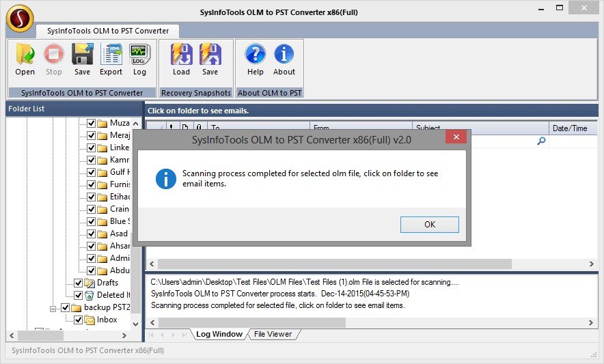This screenshot has height=364, width=604.
Task: Uncheck the Drafts folder checkbox
Action: 78,283
